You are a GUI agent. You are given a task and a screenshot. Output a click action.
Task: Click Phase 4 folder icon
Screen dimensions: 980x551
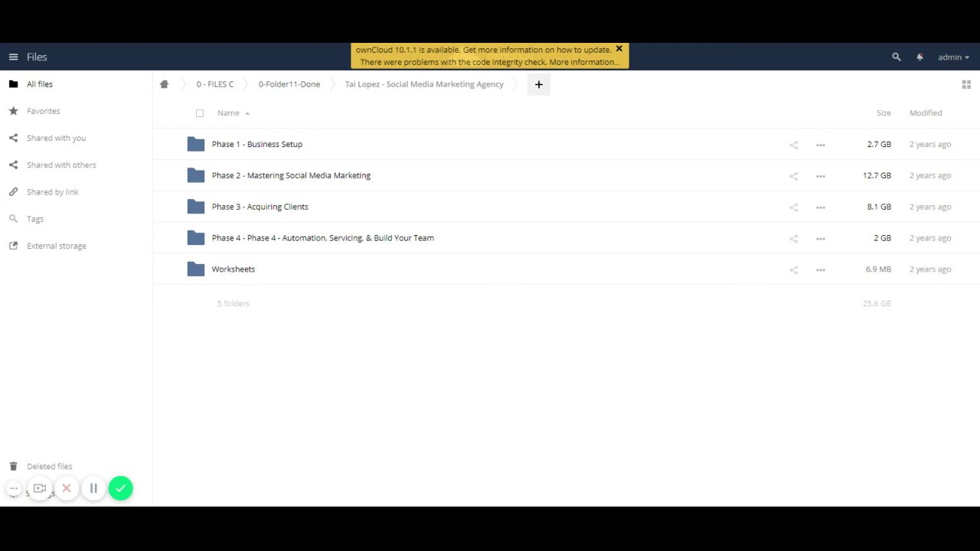coord(196,238)
